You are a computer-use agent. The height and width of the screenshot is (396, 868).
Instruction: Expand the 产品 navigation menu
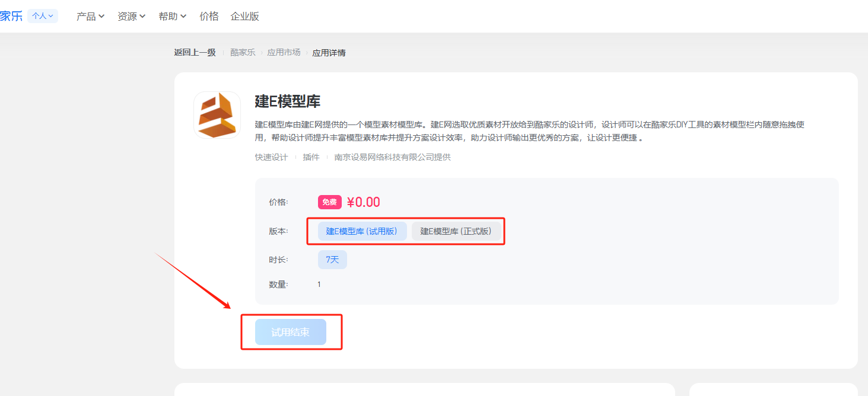(x=90, y=17)
